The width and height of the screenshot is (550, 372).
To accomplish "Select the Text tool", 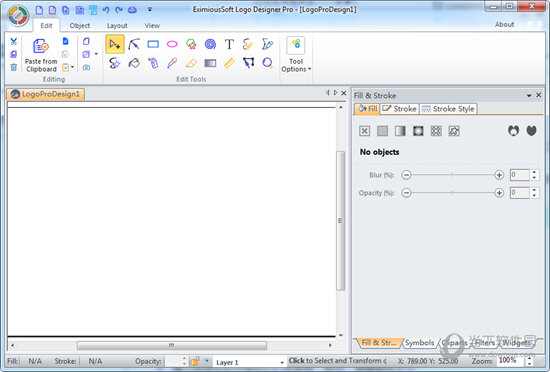I will coord(229,44).
